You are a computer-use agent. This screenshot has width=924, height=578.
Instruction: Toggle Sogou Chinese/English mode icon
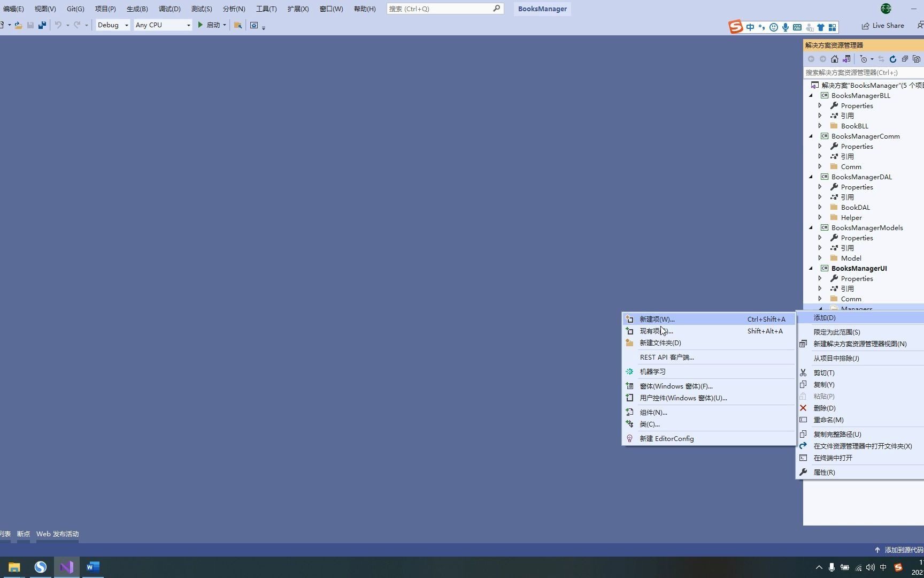click(750, 27)
